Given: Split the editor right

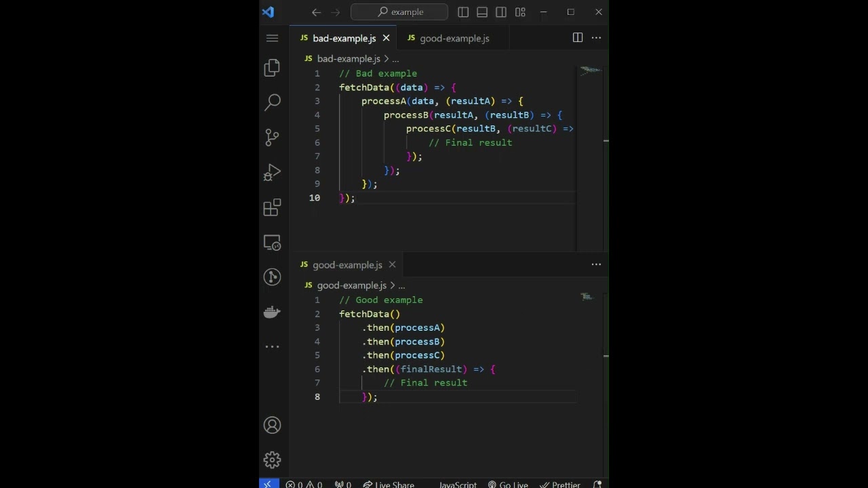Looking at the screenshot, I should [x=578, y=38].
